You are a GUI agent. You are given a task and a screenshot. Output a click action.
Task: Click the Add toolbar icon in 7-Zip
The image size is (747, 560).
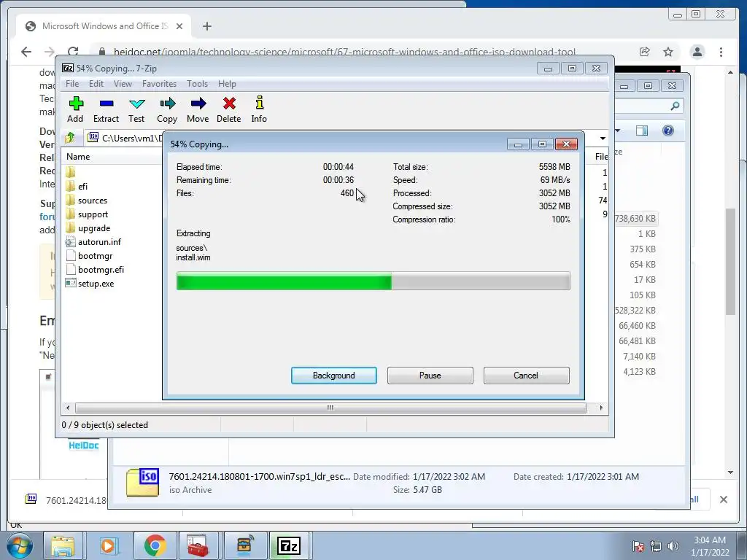coord(75,109)
